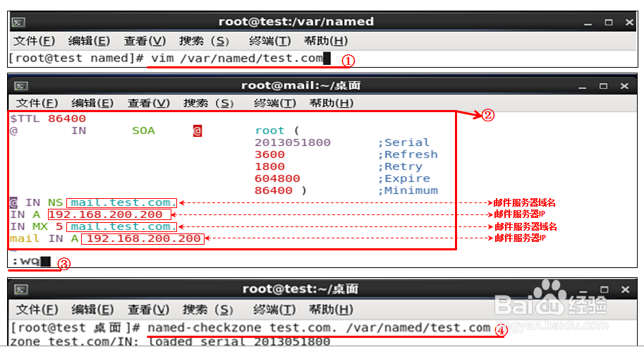This screenshot has height=347, width=644.
Task: Open 查看(V) menu in root@test:/var/named window
Action: (145, 41)
